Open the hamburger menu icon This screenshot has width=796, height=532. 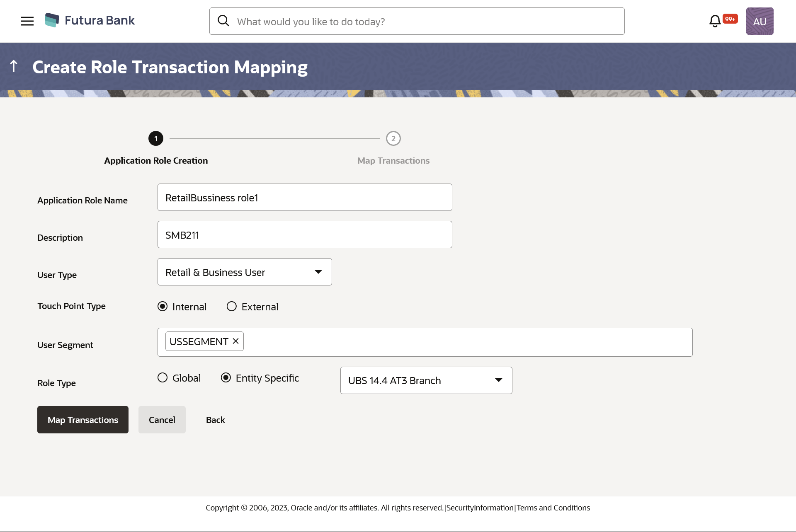tap(27, 21)
